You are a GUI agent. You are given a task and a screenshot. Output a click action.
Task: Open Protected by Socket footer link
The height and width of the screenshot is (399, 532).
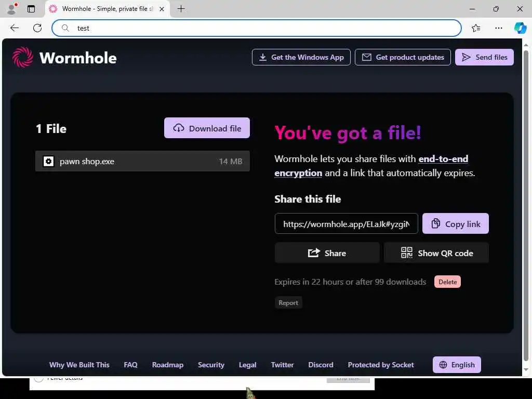pos(381,365)
